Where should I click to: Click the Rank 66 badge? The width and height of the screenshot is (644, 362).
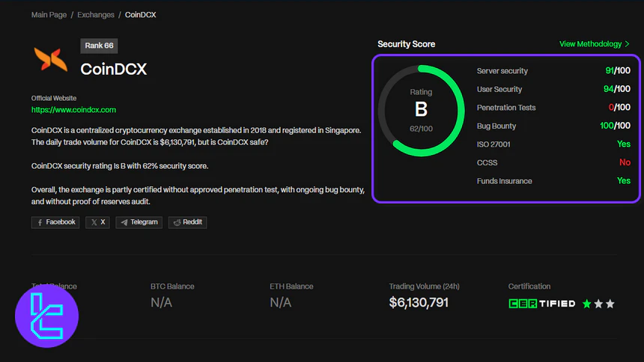[99, 46]
